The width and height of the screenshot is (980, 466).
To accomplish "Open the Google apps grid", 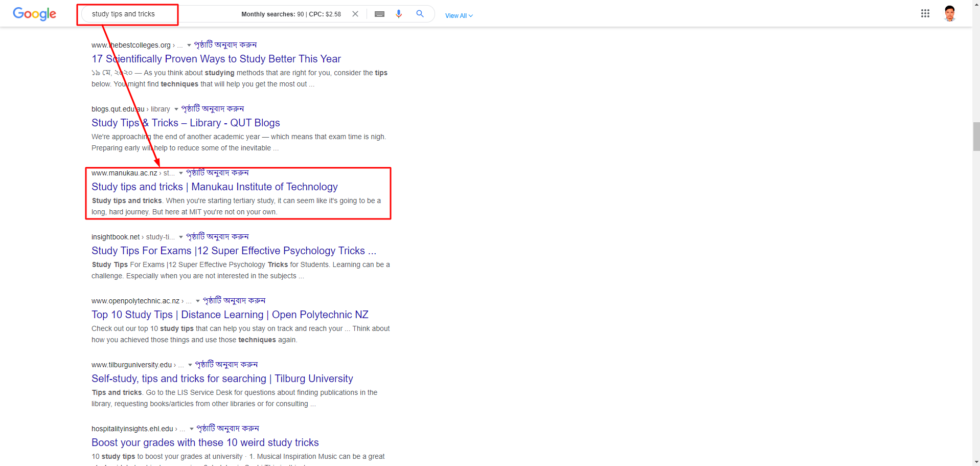I will [x=925, y=13].
